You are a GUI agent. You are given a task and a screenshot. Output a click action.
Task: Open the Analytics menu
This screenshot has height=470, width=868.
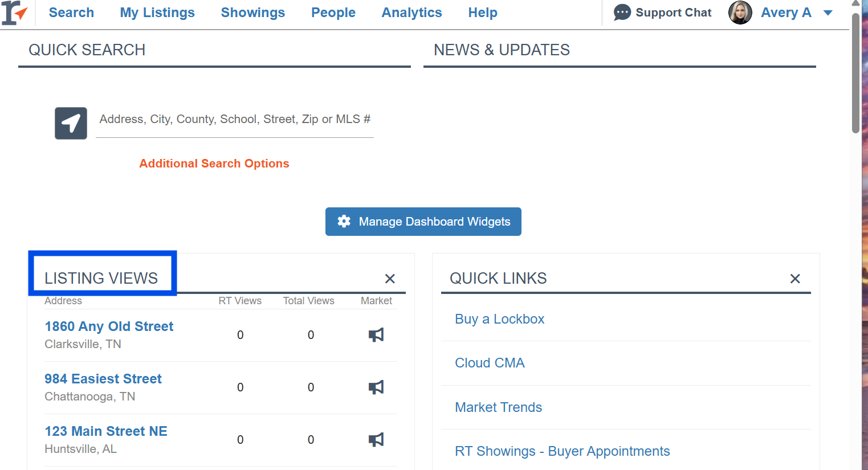(x=411, y=13)
